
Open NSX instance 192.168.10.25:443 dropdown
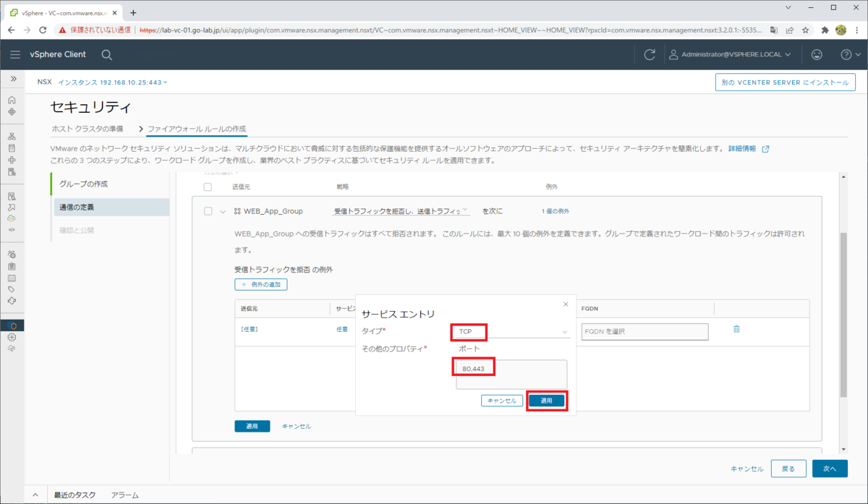pos(113,82)
